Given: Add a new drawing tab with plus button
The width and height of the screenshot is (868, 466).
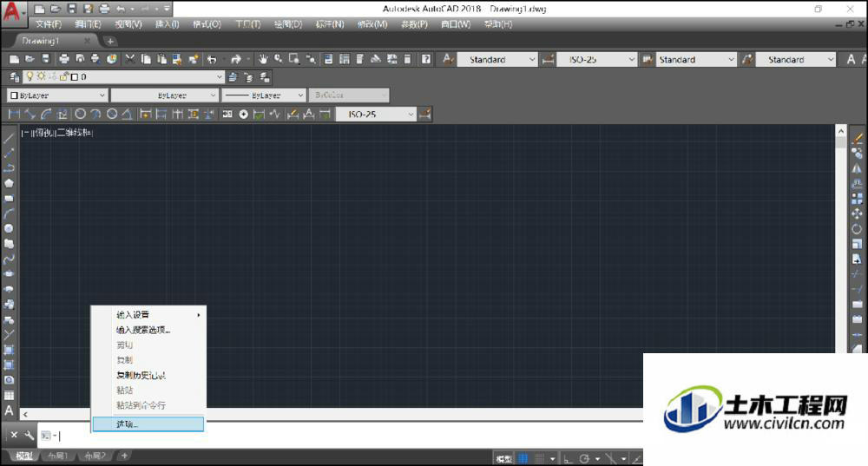Looking at the screenshot, I should point(109,41).
